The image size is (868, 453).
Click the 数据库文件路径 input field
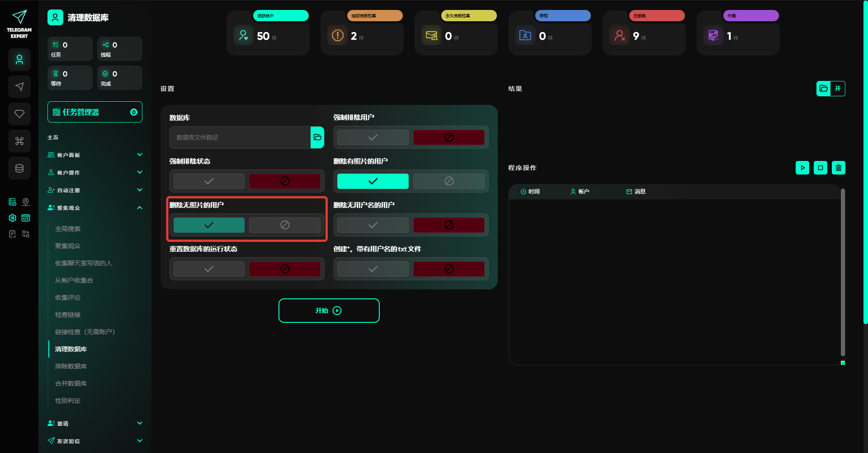(x=240, y=137)
